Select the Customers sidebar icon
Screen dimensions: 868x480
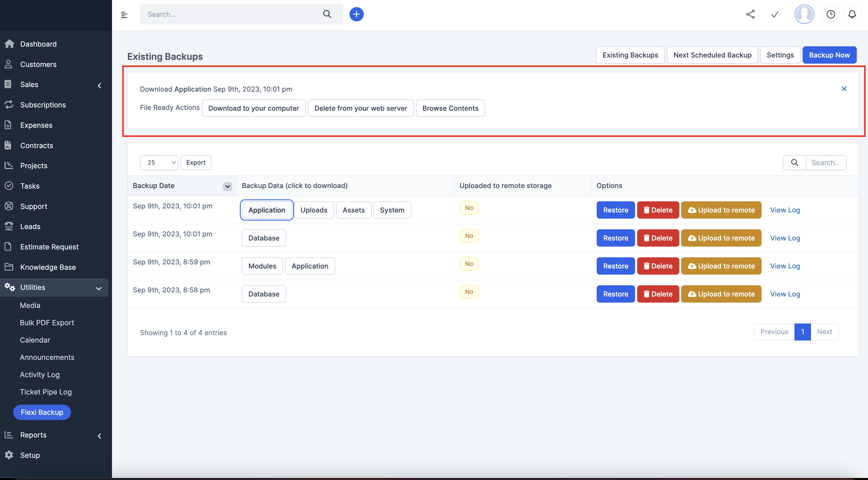pos(9,64)
